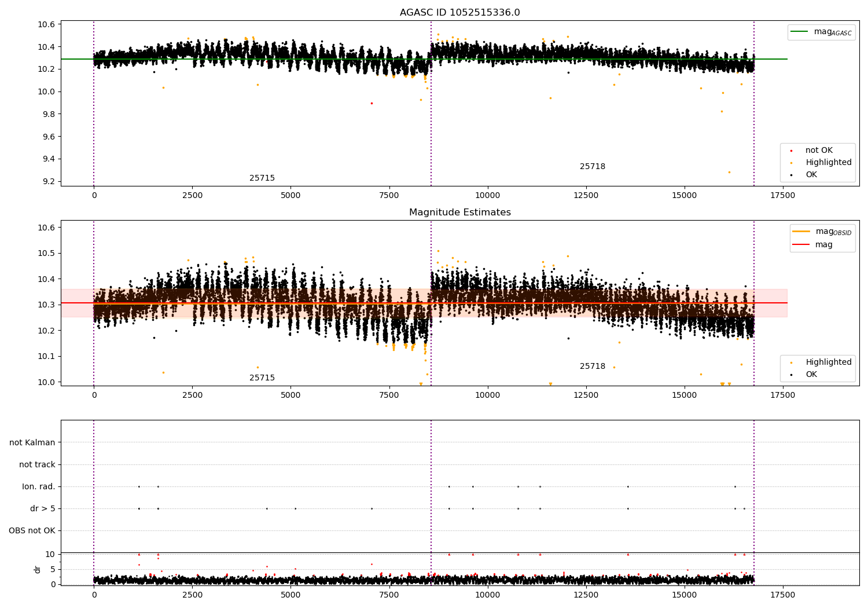This screenshot has width=868, height=608.
Task: Click the '25715' obsid label in top plot
Action: pyautogui.click(x=262, y=178)
